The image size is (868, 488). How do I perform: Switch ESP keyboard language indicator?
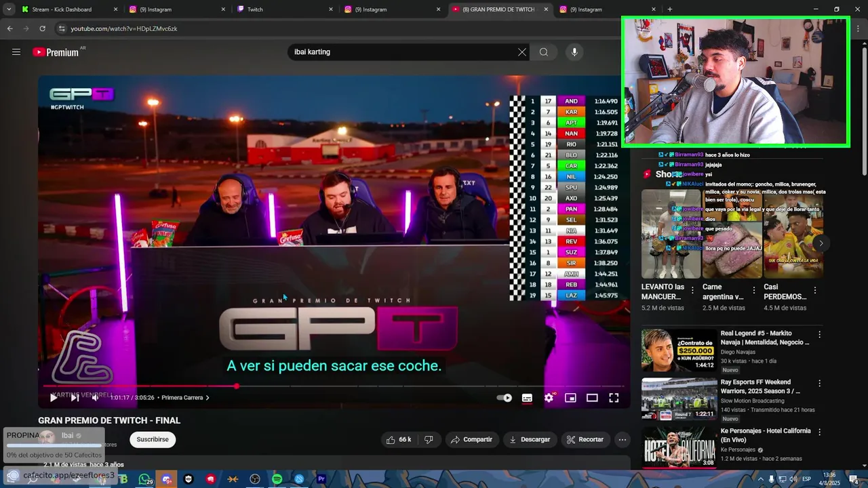[807, 479]
